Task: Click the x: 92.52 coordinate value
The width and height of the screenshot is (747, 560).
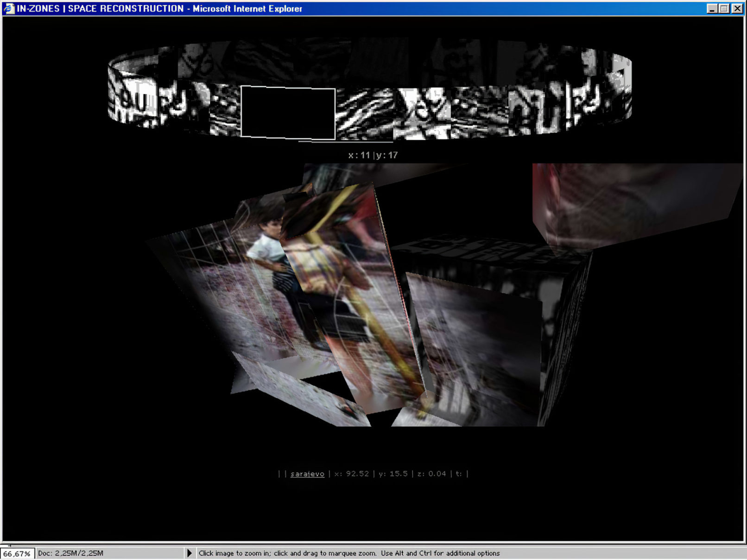Action: point(351,474)
